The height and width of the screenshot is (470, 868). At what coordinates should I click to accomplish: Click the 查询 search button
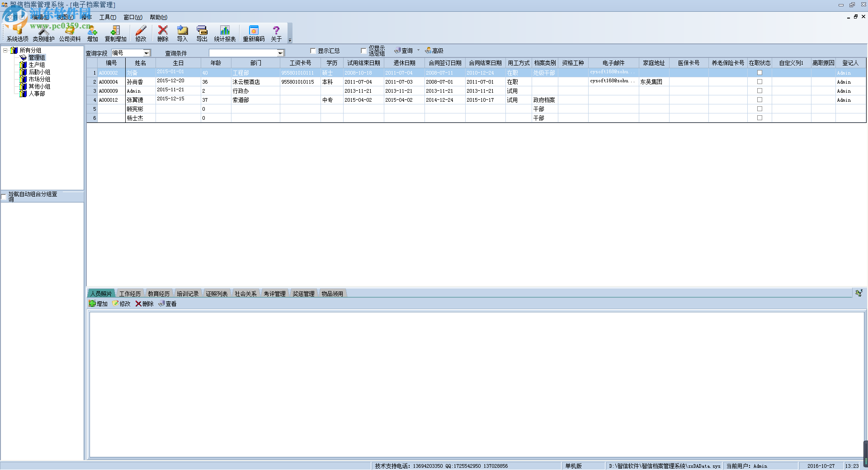(404, 51)
